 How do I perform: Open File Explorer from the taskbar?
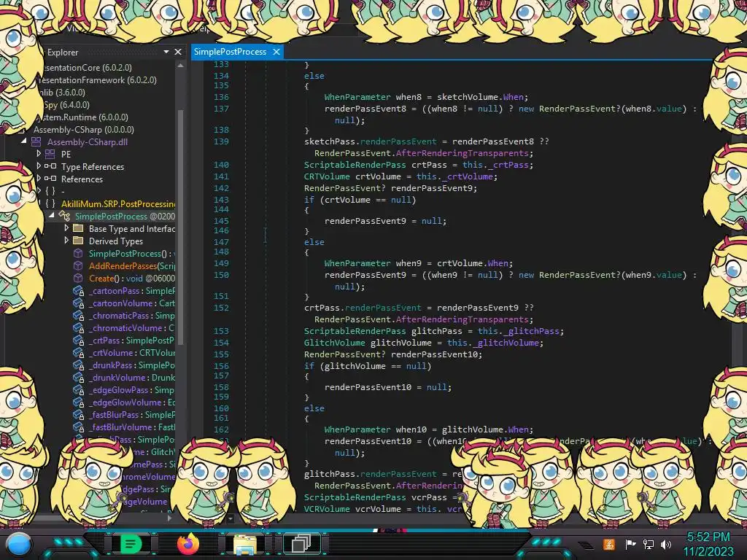point(245,544)
